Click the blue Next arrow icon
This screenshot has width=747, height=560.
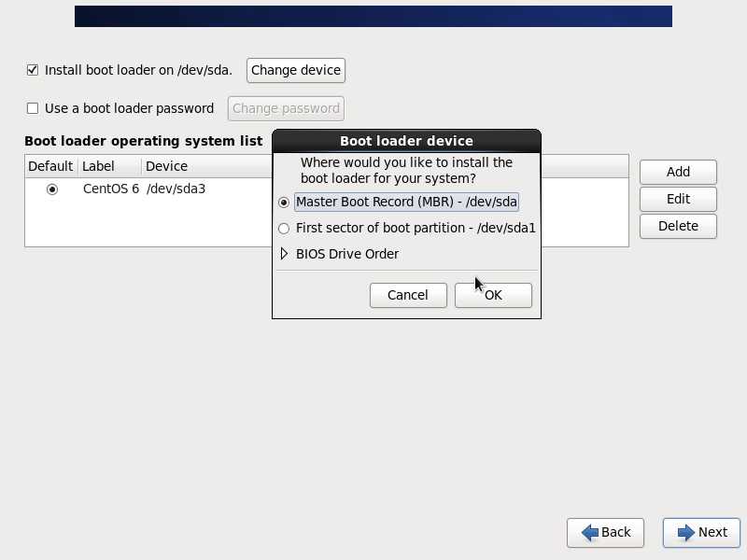coord(686,532)
